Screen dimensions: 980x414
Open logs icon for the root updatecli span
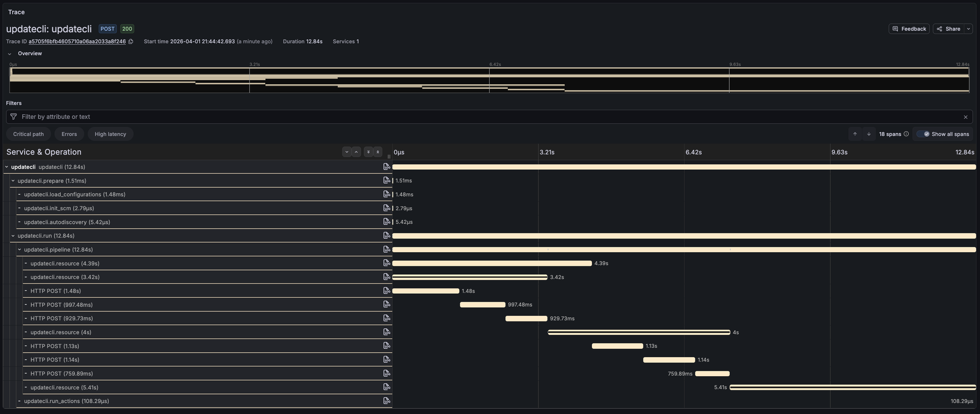pyautogui.click(x=387, y=167)
